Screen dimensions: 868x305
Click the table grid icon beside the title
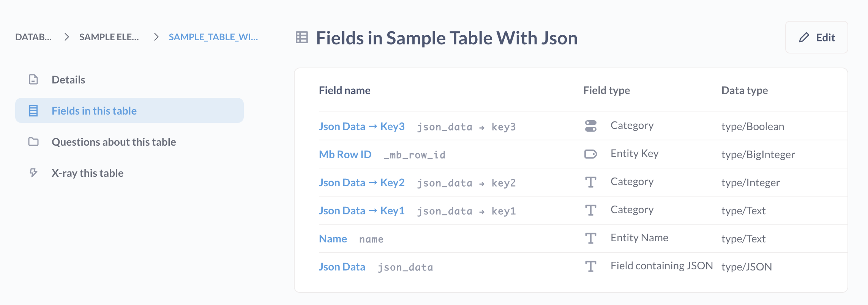(302, 38)
